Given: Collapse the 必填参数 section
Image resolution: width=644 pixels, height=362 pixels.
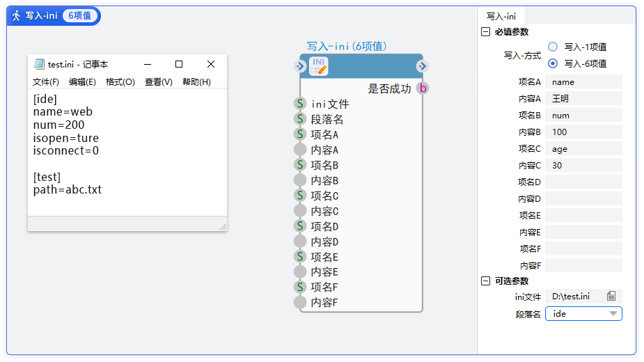Looking at the screenshot, I should tap(485, 31).
